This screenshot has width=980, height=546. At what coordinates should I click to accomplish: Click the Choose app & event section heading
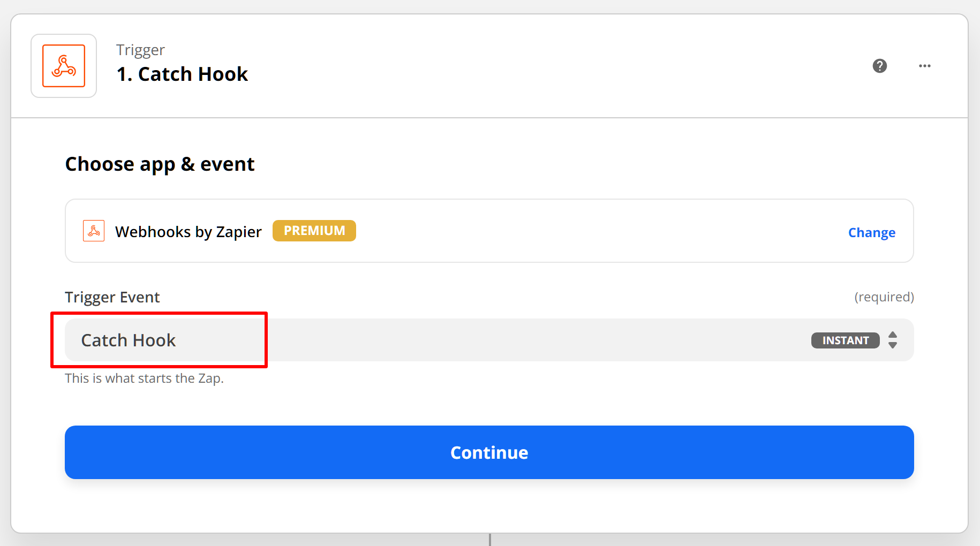(160, 164)
